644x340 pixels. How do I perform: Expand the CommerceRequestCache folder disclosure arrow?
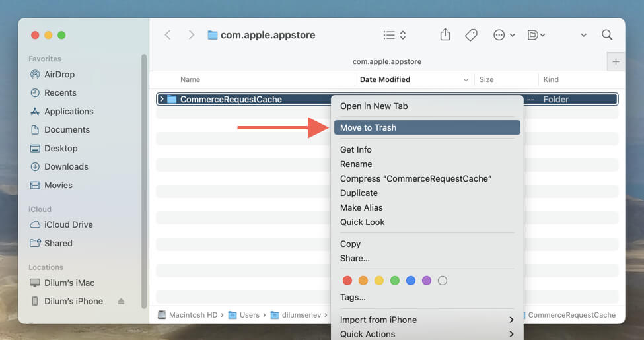coord(162,99)
